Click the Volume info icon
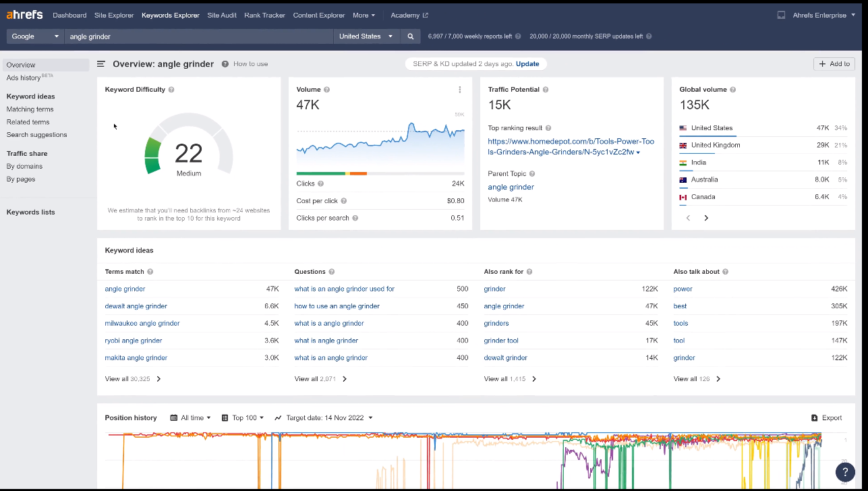Screen dimensions: 868x491 [327, 90]
